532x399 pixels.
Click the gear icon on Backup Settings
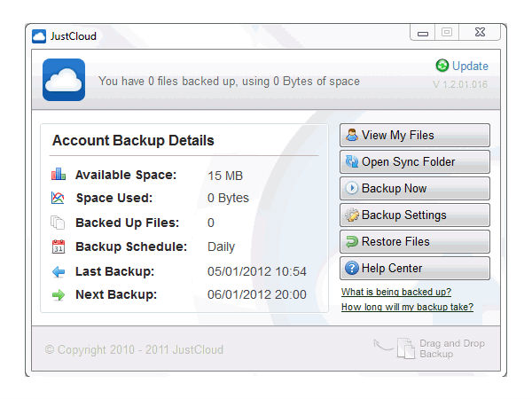[x=352, y=215]
